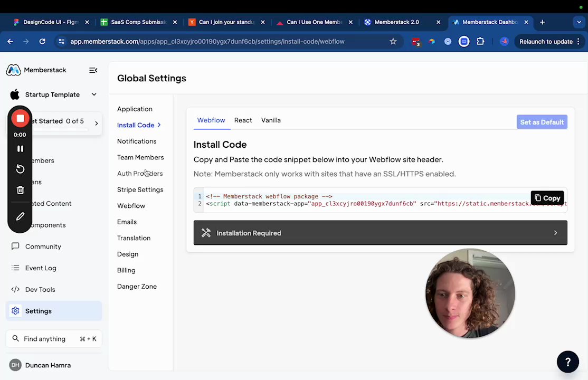Viewport: 588px width, 380px height.
Task: Click the address bar URL
Action: point(207,41)
